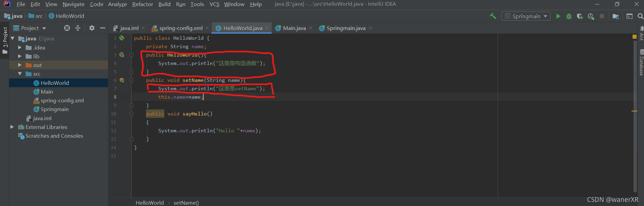Select the Main class in project tree
The image size is (644, 206).
point(46,92)
